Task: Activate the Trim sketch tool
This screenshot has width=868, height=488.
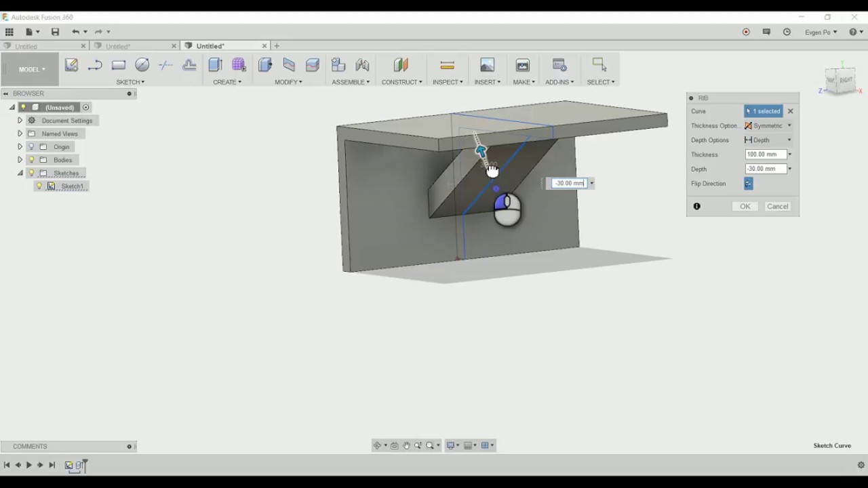Action: tap(165, 65)
